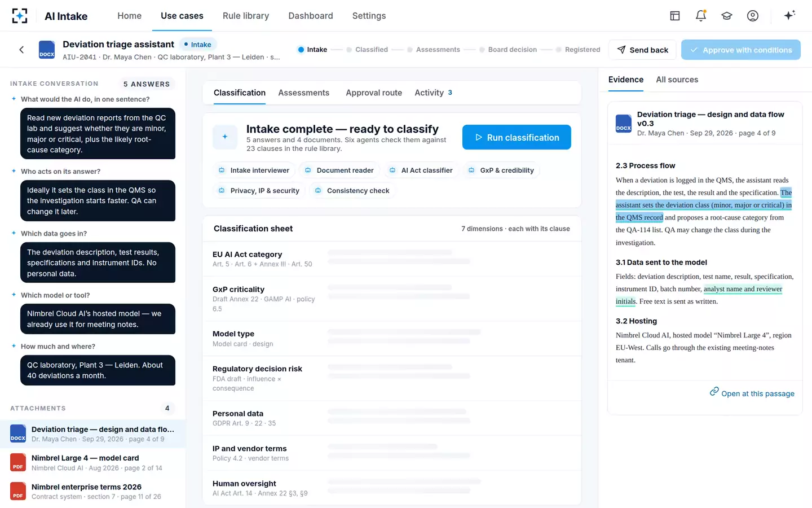The width and height of the screenshot is (812, 508).
Task: Click the Assessments step in progress tracker
Action: click(x=434, y=50)
